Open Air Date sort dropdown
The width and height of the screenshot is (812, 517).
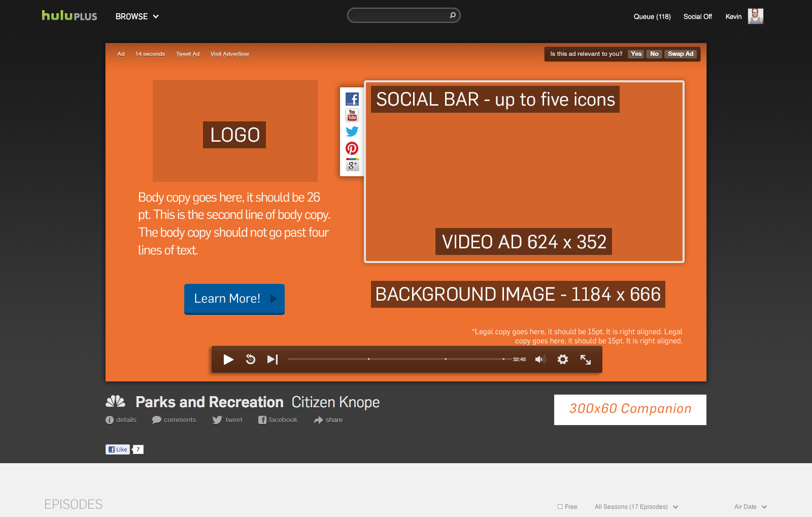click(x=751, y=507)
